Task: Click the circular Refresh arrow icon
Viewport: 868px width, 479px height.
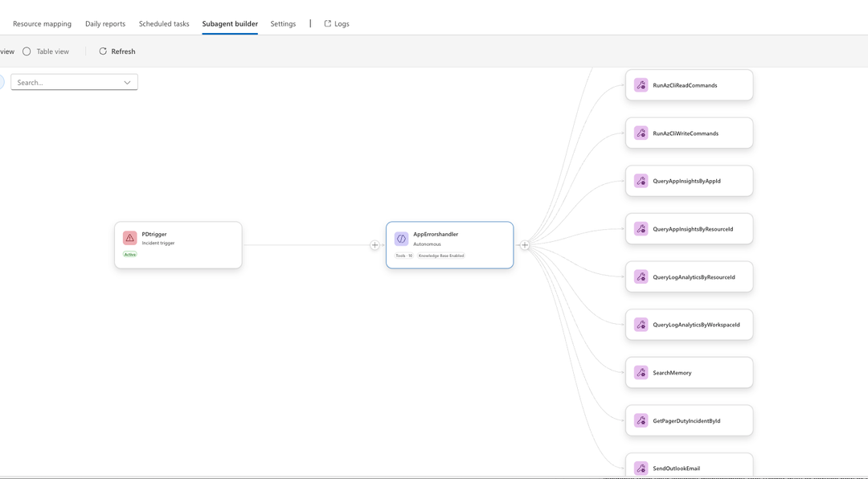Action: coord(103,51)
